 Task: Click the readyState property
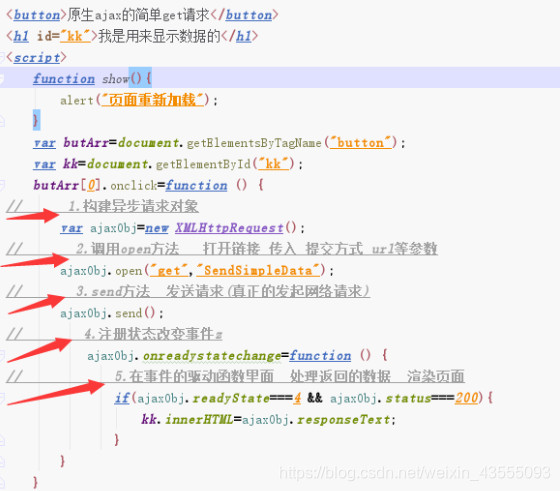(x=231, y=398)
